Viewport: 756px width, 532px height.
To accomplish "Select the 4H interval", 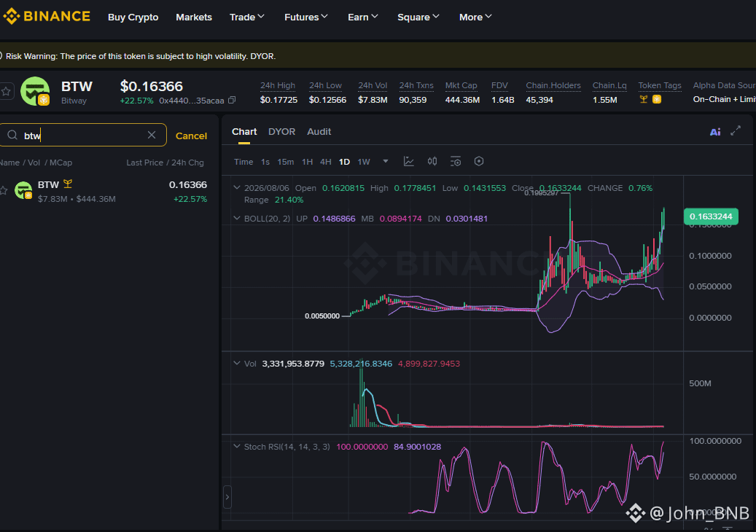I will pos(325,162).
